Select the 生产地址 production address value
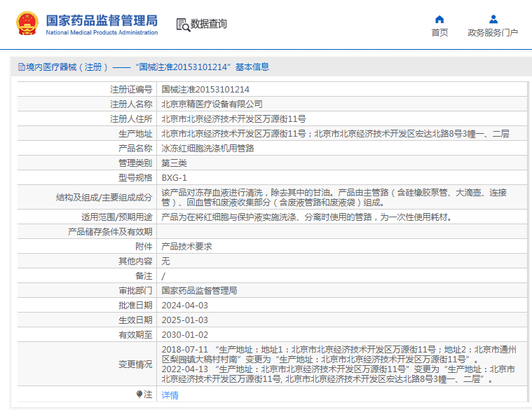Image resolution: width=532 pixels, height=410 pixels. (335, 134)
